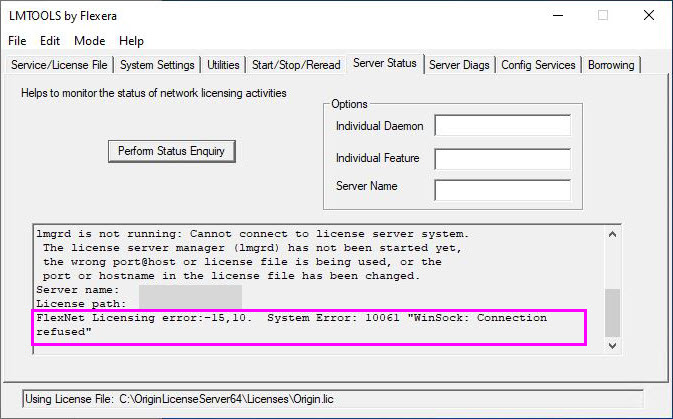Open the Borrowing tab
673x419 pixels.
click(610, 65)
